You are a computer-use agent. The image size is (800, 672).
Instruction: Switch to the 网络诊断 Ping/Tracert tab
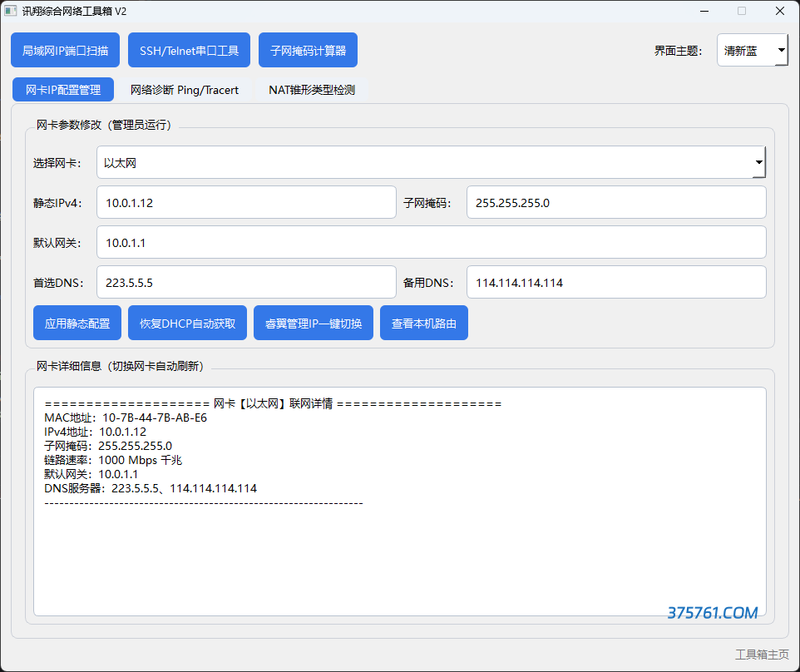coord(184,90)
